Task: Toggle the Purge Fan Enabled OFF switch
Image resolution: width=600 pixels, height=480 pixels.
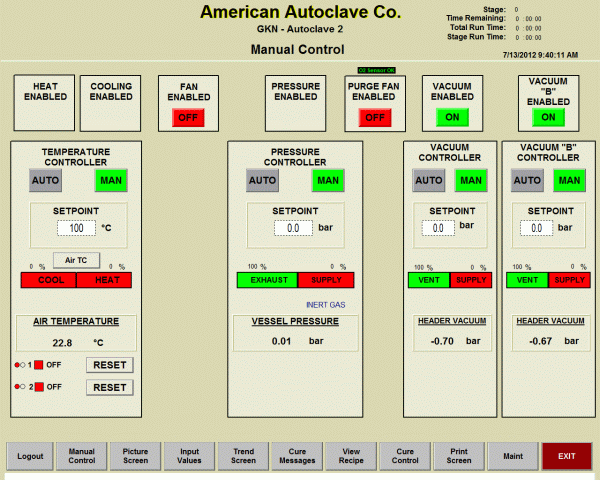Action: pos(375,117)
